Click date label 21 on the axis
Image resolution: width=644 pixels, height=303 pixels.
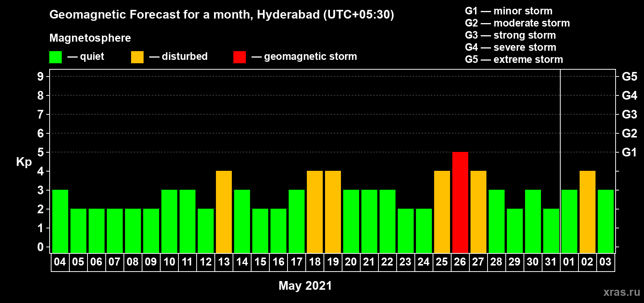[x=369, y=262]
